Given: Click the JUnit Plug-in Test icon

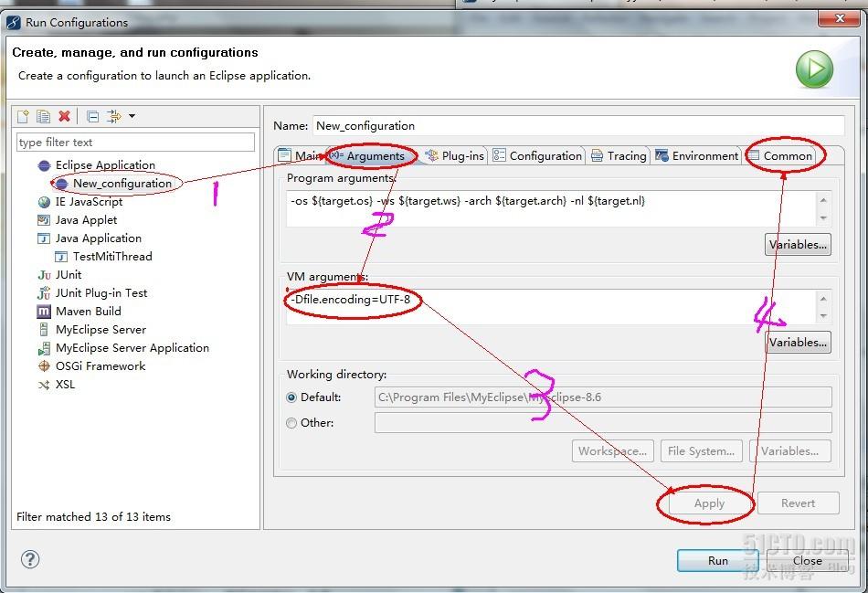Looking at the screenshot, I should (x=44, y=293).
